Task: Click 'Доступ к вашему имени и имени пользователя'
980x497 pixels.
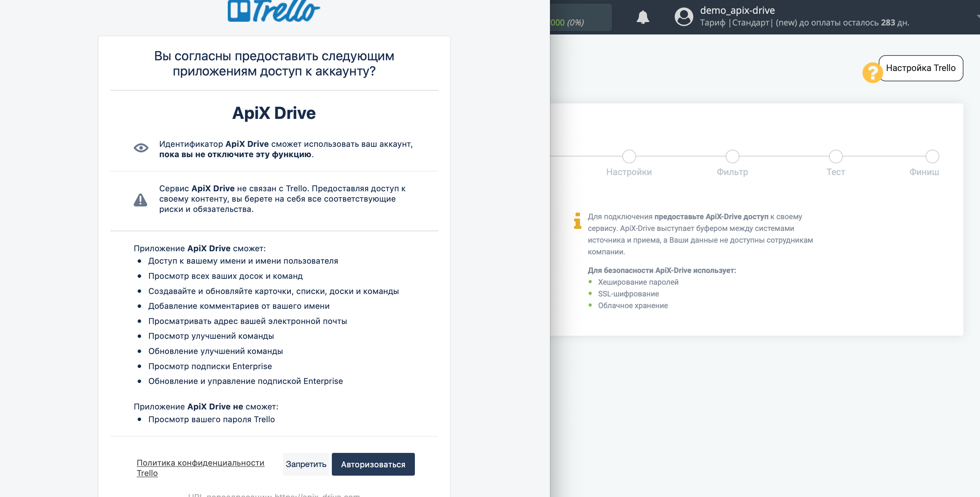Action: [243, 261]
